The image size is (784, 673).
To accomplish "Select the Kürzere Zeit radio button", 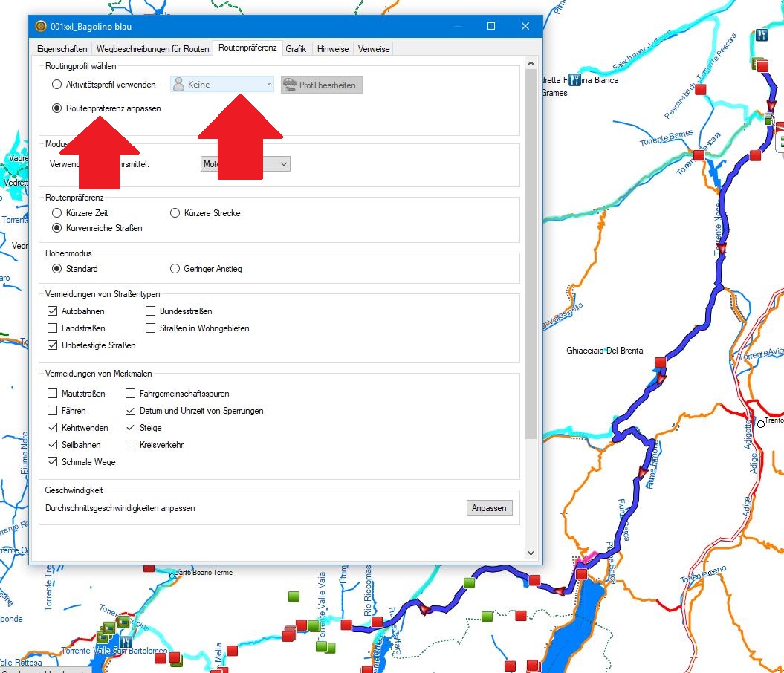I will tap(56, 213).
